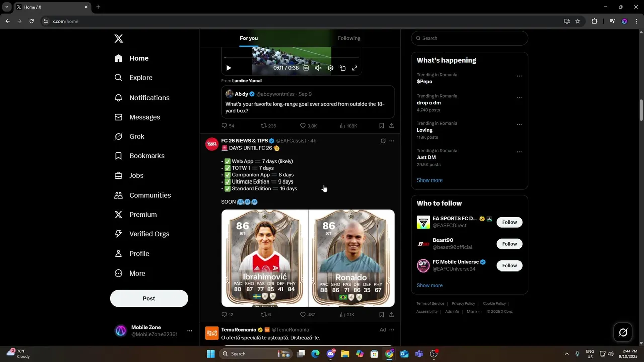Click the search box on X
644x362 pixels.
pyautogui.click(x=469, y=38)
